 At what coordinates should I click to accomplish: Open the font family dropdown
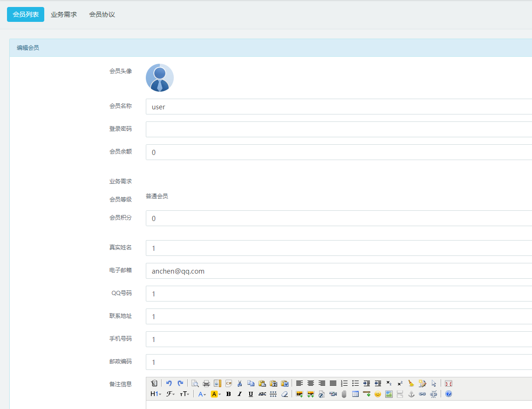[171, 394]
